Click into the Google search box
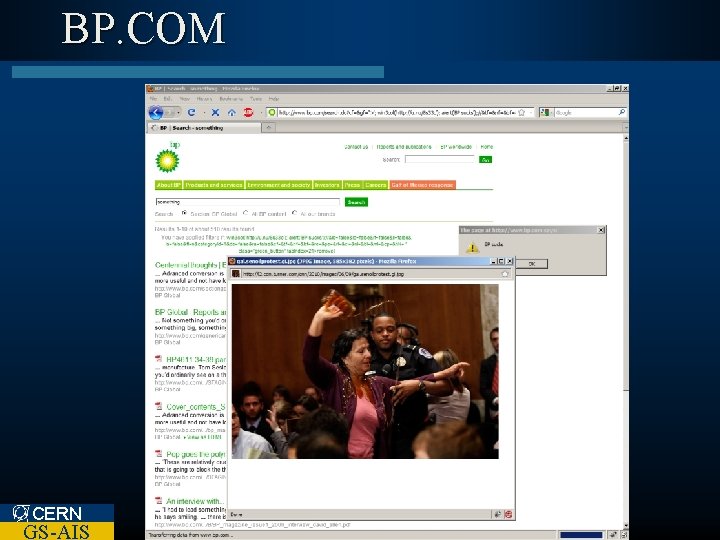 tap(586, 112)
